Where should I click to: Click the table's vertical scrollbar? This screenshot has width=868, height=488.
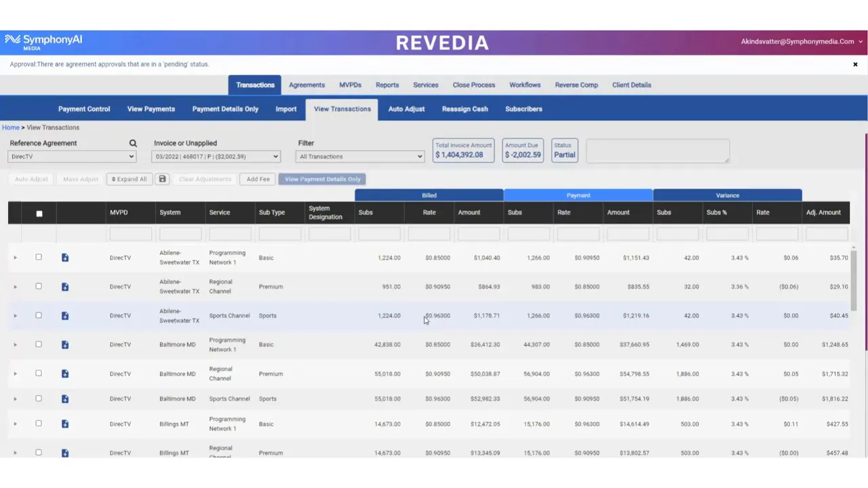pyautogui.click(x=854, y=279)
